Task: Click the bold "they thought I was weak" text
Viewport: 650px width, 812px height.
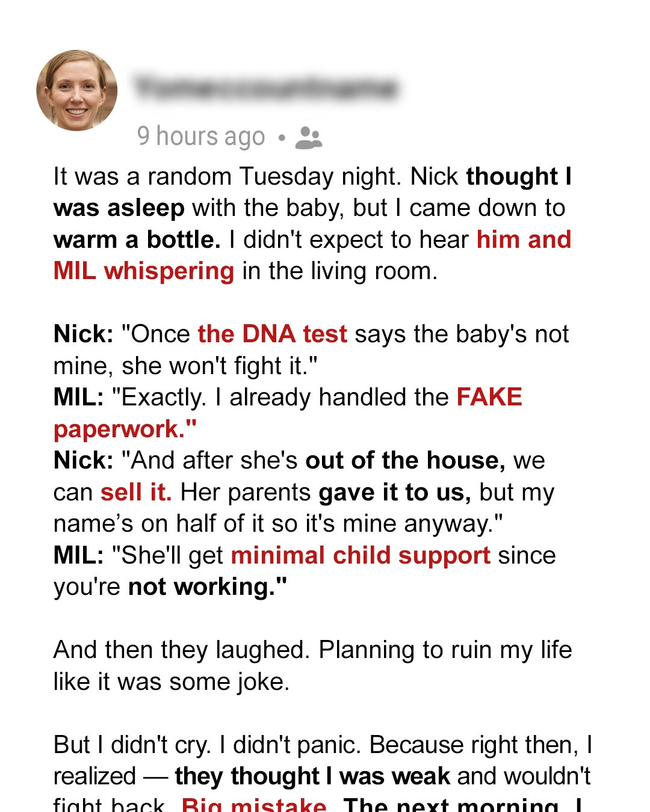Action: coord(312,776)
